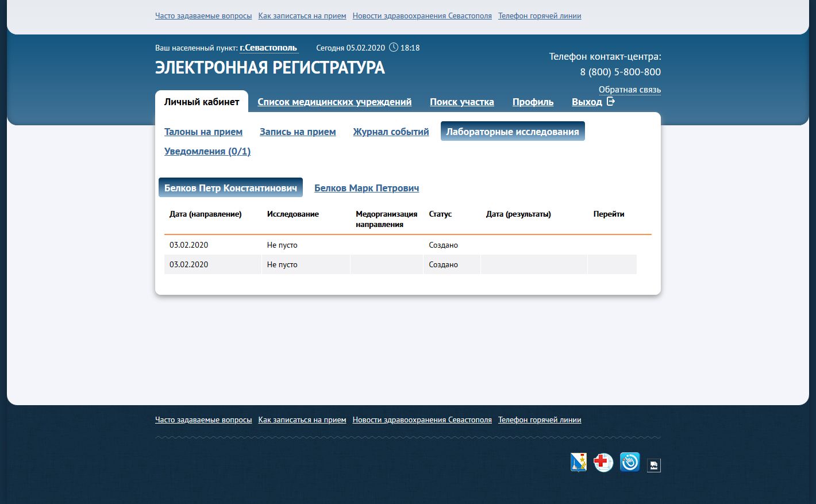Click the Sevastopol coat of arms icon
The height and width of the screenshot is (504, 816).
pyautogui.click(x=579, y=462)
